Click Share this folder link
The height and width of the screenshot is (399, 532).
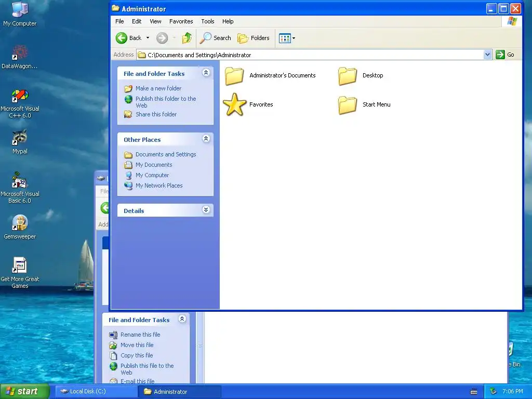pos(156,114)
